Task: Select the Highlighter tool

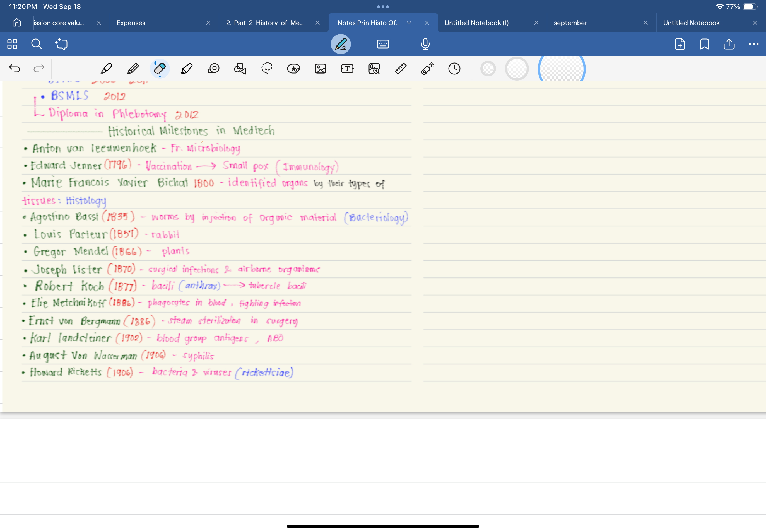Action: [186, 69]
